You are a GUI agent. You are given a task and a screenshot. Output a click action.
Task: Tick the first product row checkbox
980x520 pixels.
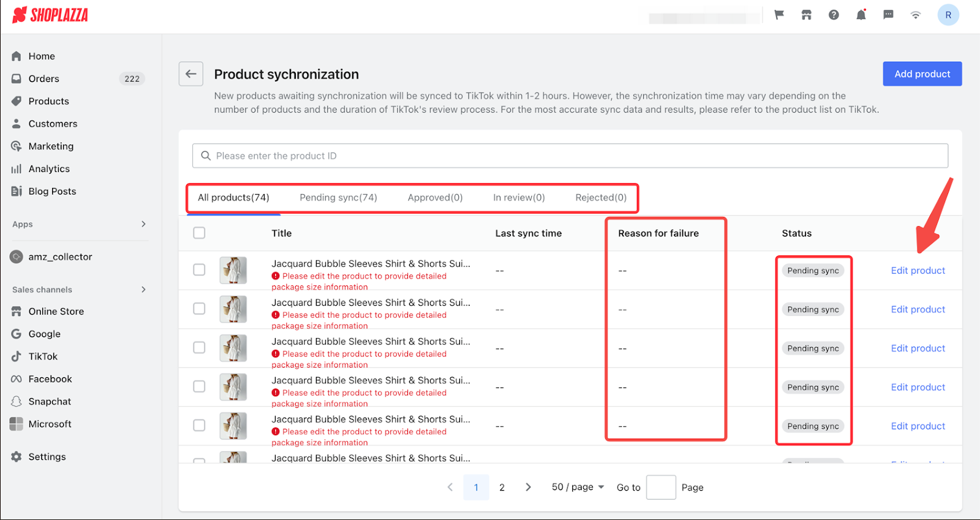coord(199,270)
